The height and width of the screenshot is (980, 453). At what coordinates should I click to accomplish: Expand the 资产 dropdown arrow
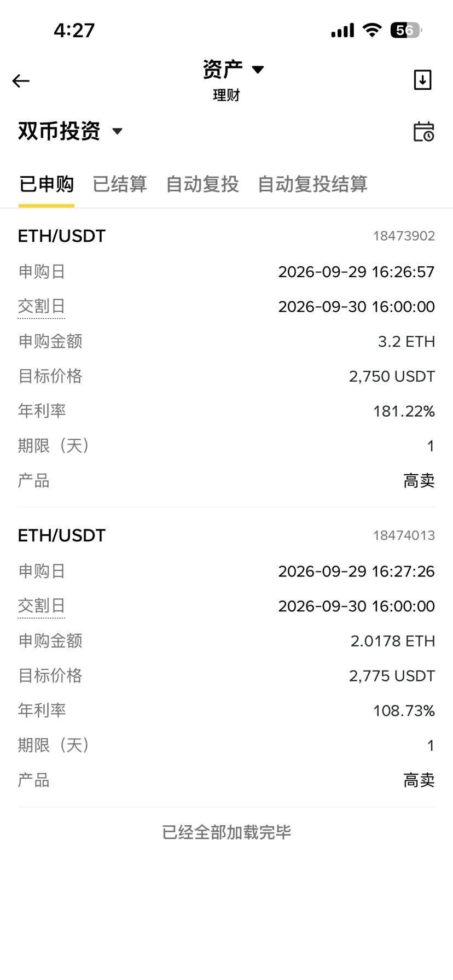click(x=258, y=69)
